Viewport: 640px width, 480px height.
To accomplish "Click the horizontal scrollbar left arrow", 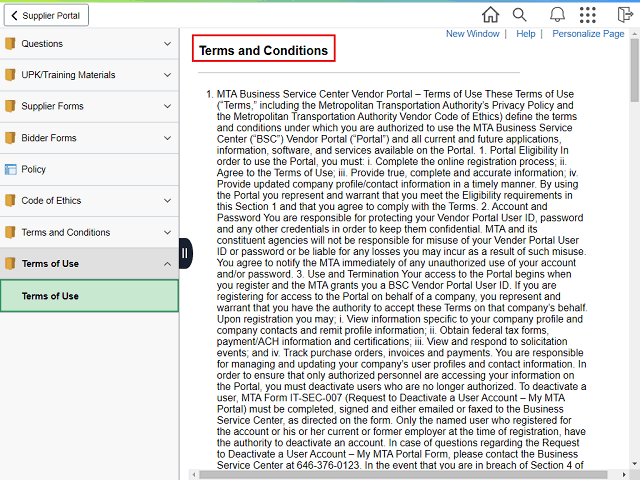I will point(194,475).
